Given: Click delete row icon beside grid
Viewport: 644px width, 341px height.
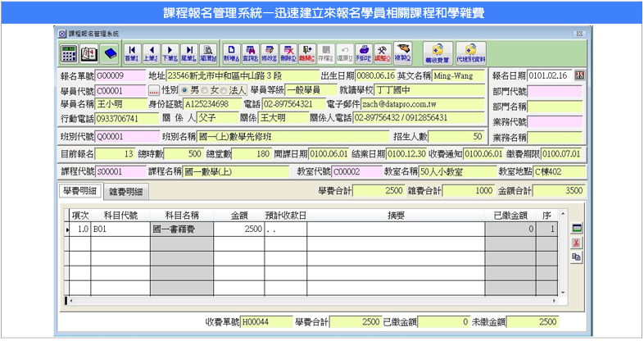Looking at the screenshot, I should pyautogui.click(x=577, y=243).
